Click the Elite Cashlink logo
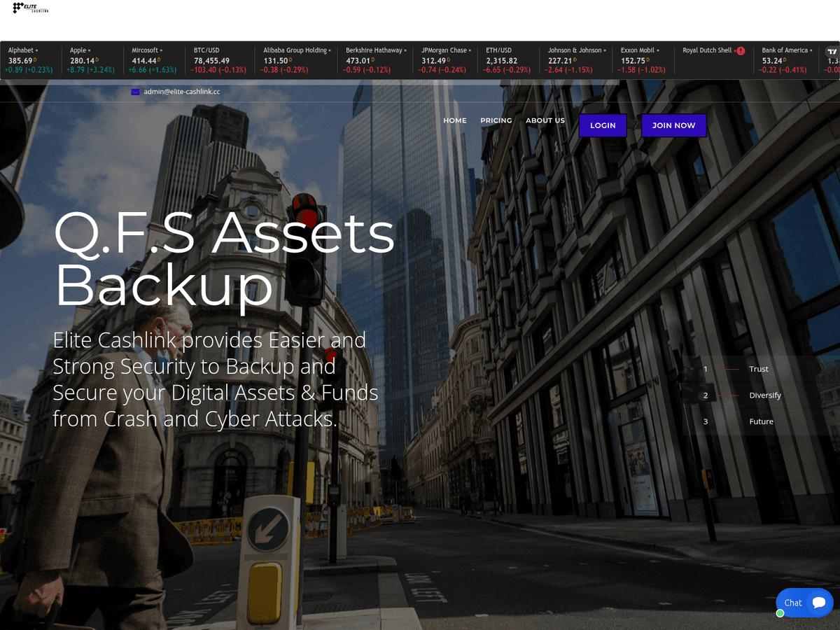Viewport: 840px width, 630px height. 31,8
